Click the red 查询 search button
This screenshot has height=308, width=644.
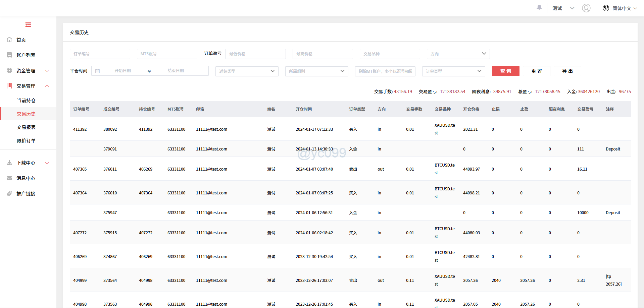coord(505,71)
